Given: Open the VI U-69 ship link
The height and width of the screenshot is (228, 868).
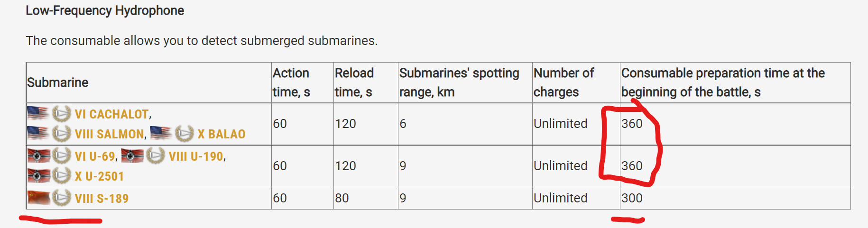Looking at the screenshot, I should [x=95, y=156].
